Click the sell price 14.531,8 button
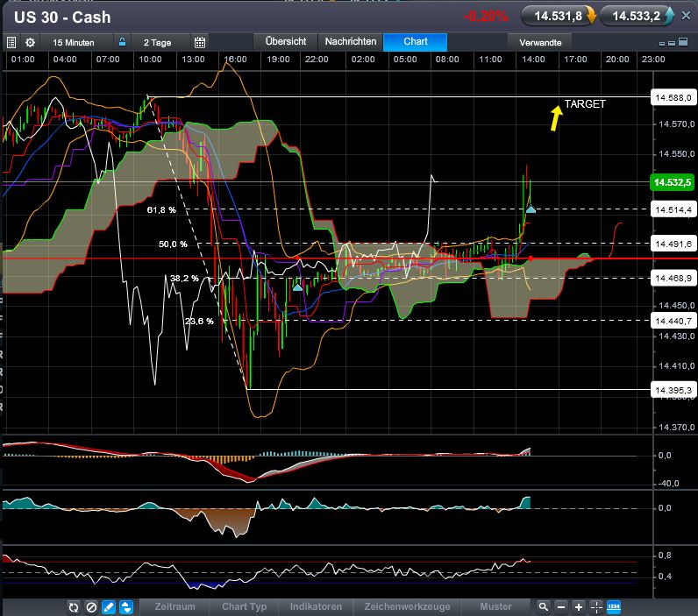The width and height of the screenshot is (698, 616). click(x=559, y=16)
